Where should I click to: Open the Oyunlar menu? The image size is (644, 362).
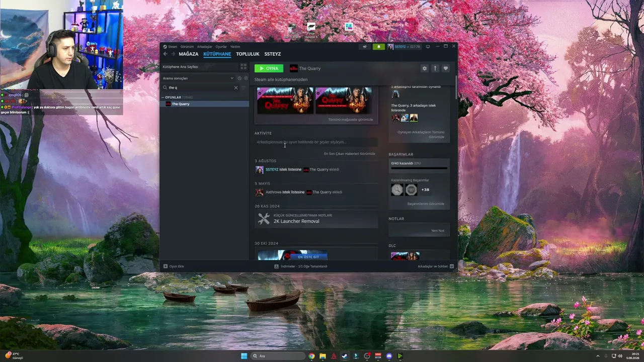221,47
